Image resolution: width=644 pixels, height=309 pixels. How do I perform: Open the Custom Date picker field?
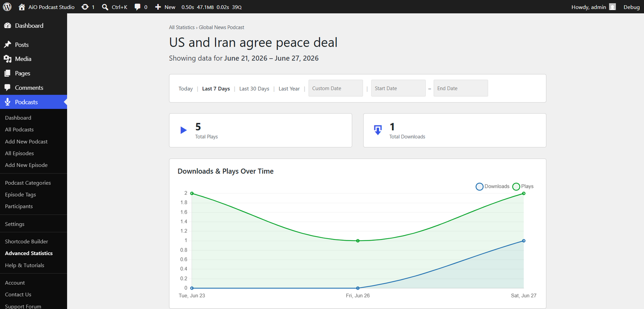pos(336,88)
